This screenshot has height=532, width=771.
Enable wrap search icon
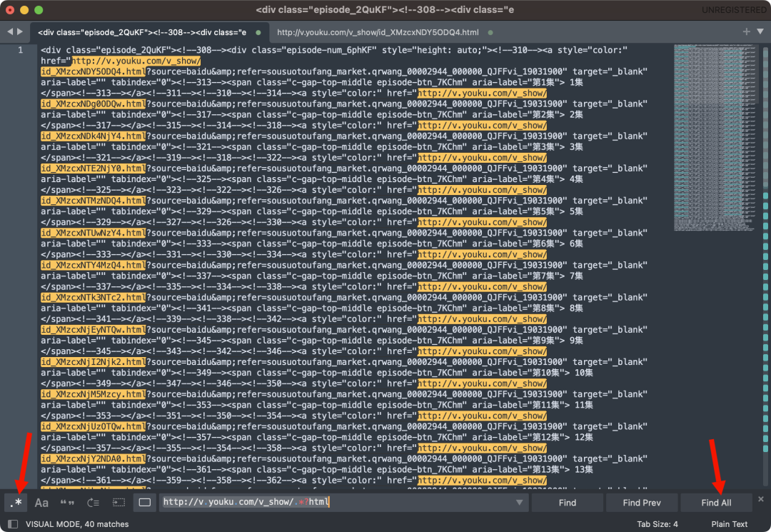pyautogui.click(x=93, y=503)
